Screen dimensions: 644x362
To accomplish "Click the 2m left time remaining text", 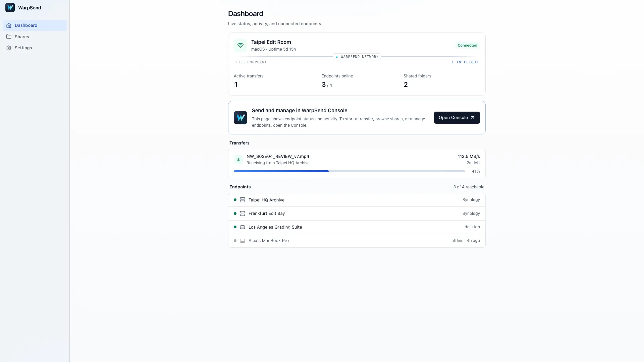I will coord(473,163).
